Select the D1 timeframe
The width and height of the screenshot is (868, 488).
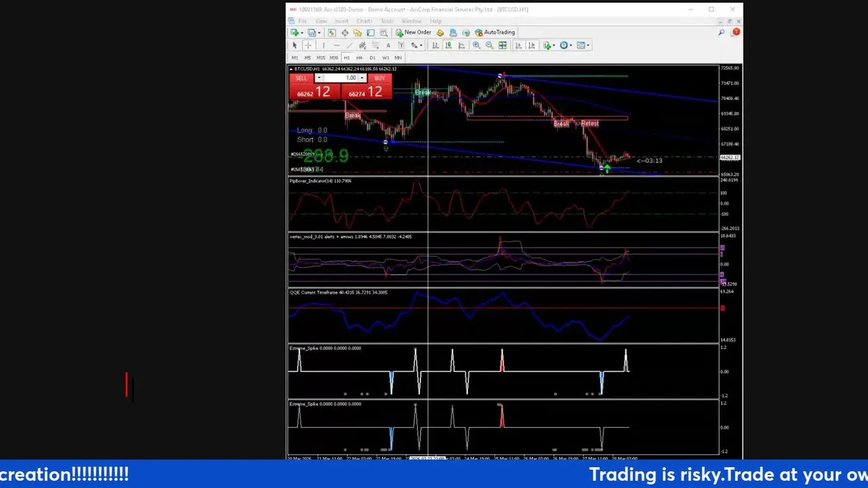point(372,58)
